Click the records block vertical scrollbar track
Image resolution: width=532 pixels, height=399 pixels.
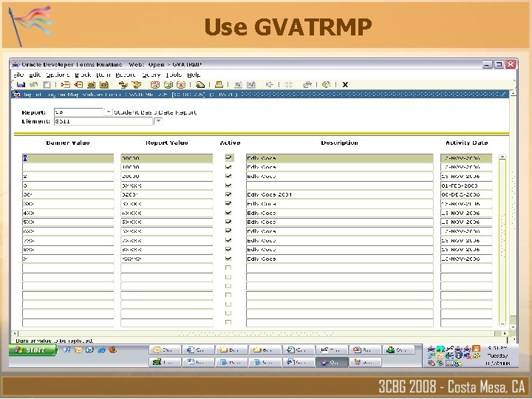coord(502,240)
